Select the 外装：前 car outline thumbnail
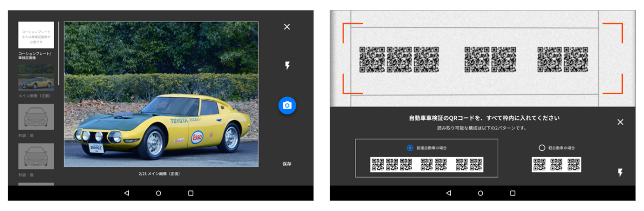This screenshot has width=644, height=211. tap(36, 117)
